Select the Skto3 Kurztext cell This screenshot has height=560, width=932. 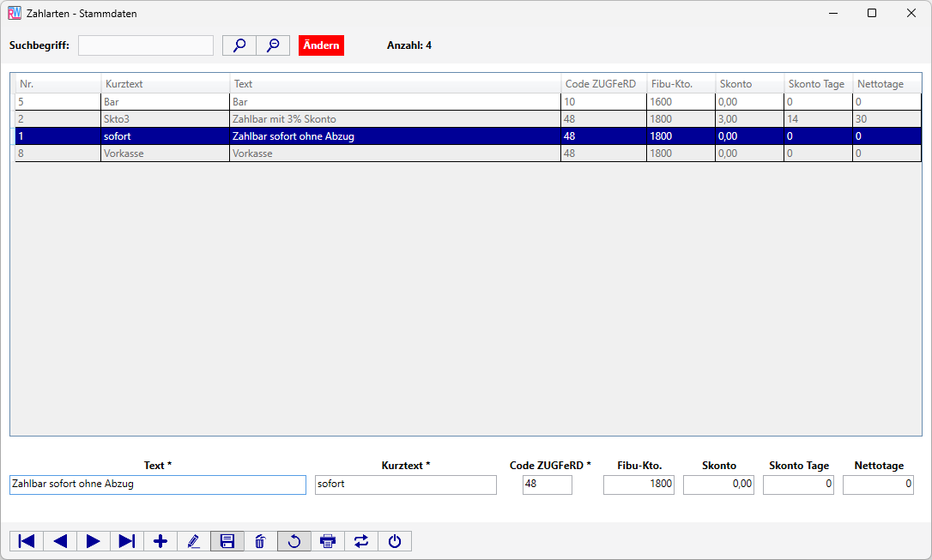[166, 118]
